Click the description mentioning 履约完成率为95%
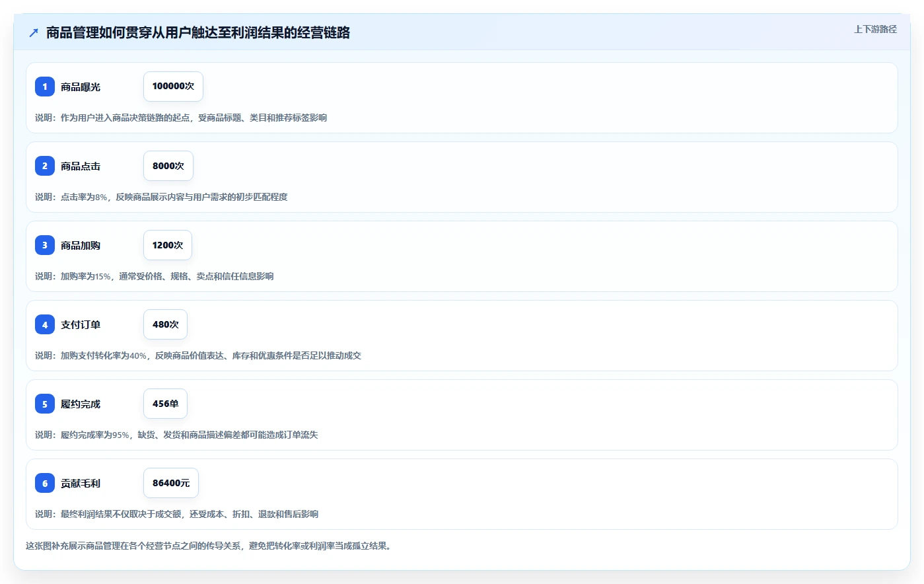Image resolution: width=924 pixels, height=584 pixels. pyautogui.click(x=176, y=435)
